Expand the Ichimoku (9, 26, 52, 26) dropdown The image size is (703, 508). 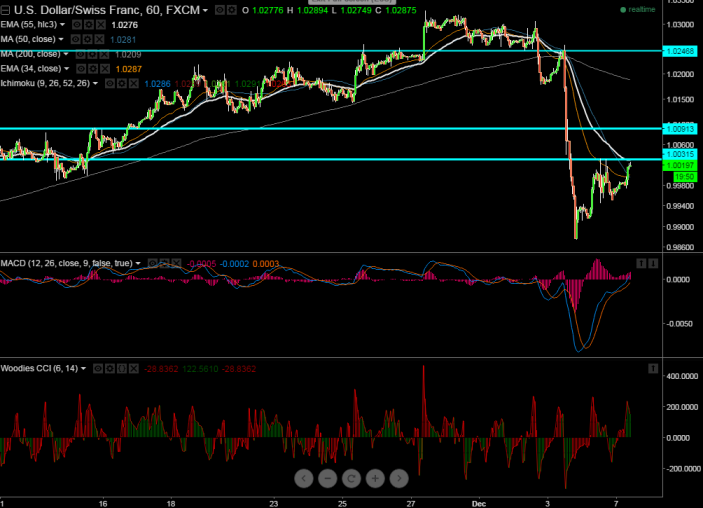(x=95, y=83)
